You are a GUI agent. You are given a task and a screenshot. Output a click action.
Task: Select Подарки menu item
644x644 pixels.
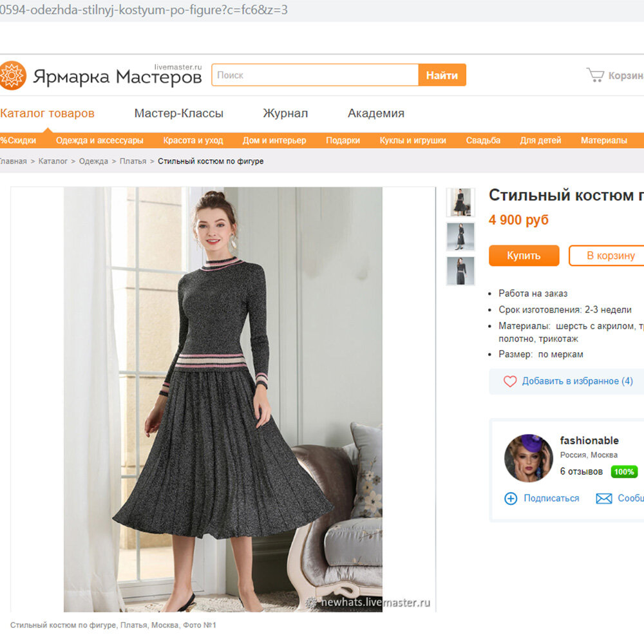pos(343,140)
